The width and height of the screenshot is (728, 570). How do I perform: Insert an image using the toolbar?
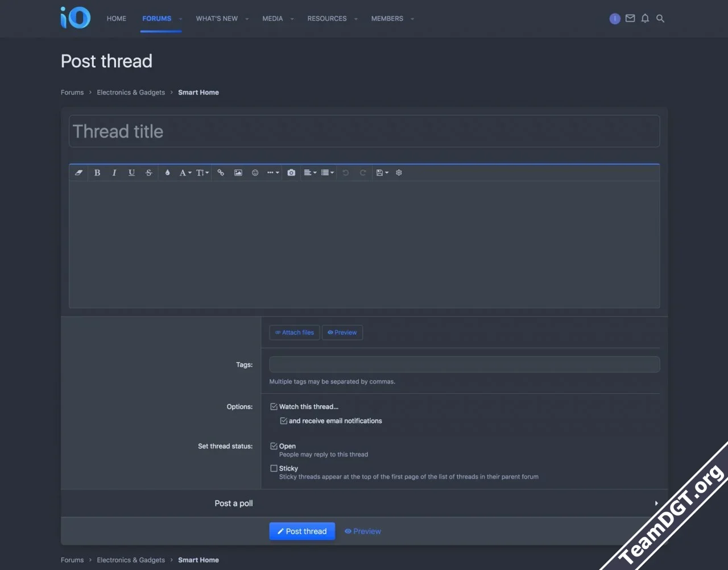click(238, 173)
